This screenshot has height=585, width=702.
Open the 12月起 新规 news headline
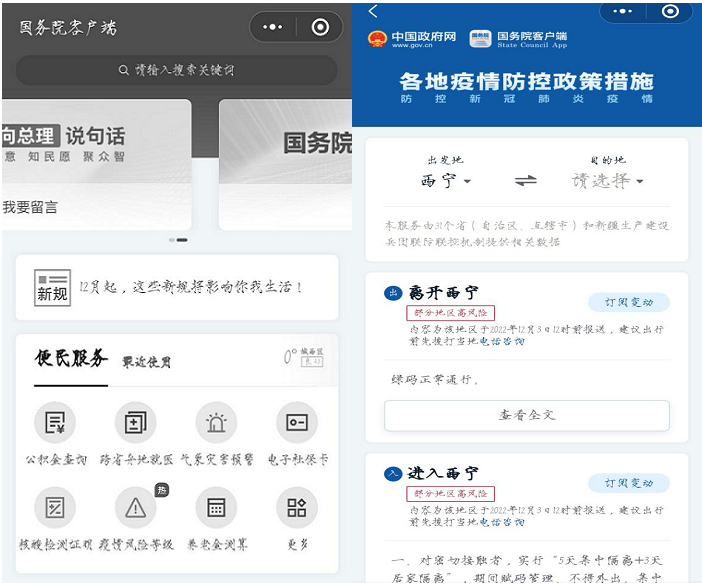coord(191,287)
